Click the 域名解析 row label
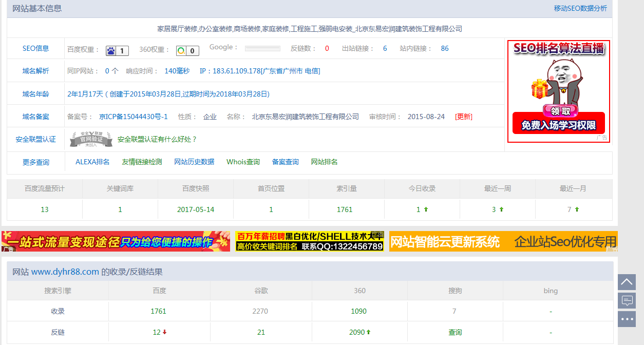The width and height of the screenshot is (644, 345). click(x=36, y=71)
